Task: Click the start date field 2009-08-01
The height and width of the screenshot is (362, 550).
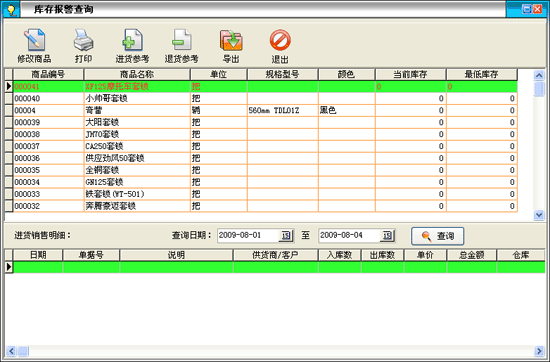Action: tap(248, 235)
